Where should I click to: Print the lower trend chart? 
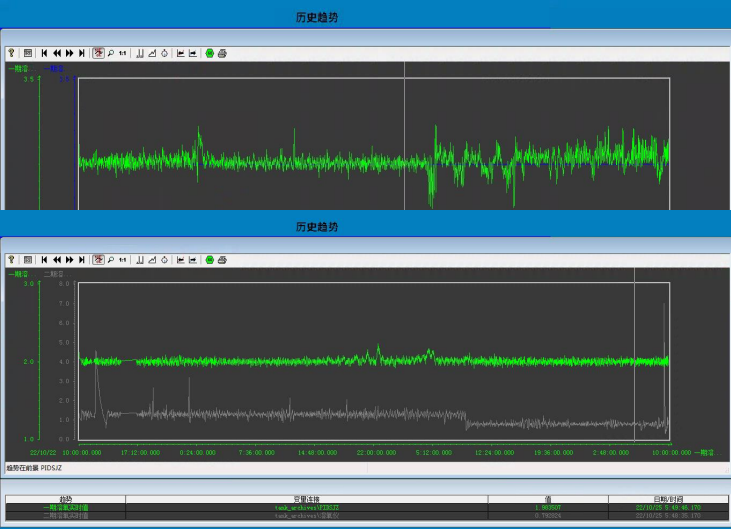click(x=222, y=260)
